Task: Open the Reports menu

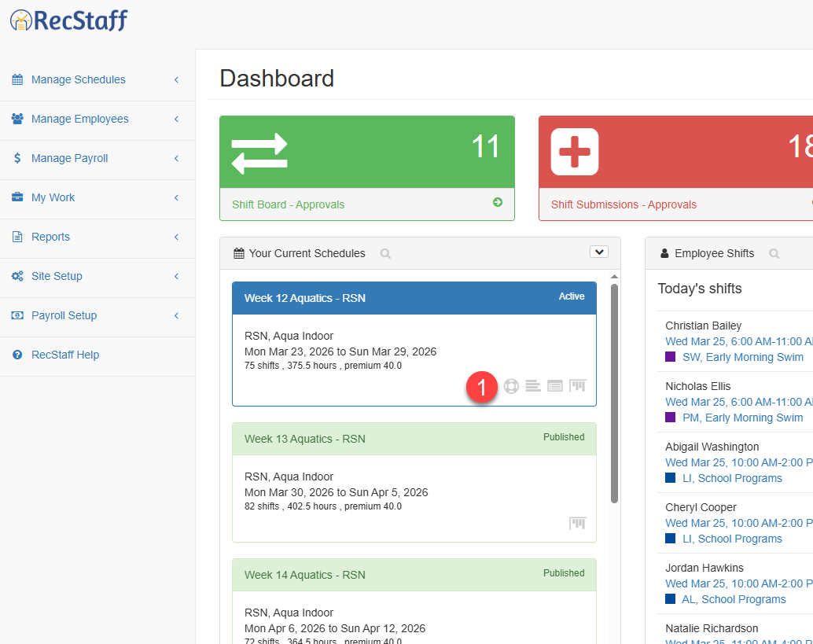Action: click(97, 237)
